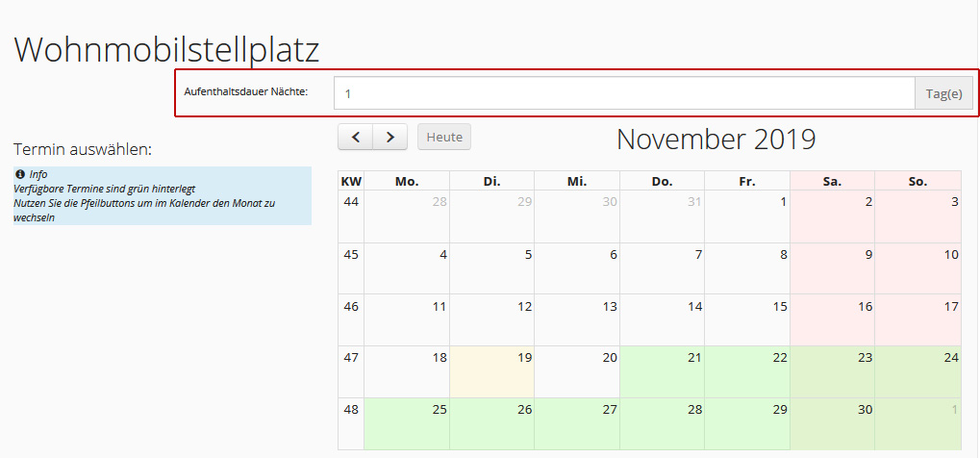Select November 27 available date
The image size is (980, 458).
tap(577, 423)
